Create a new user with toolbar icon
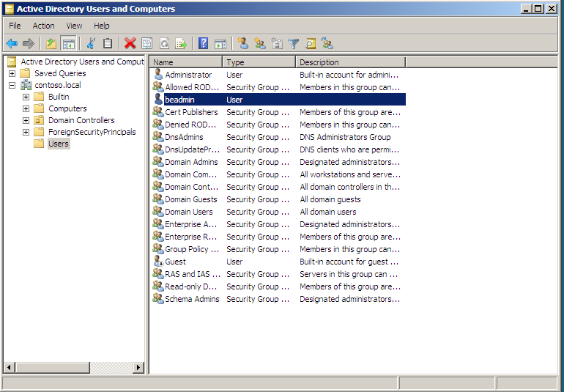Screen dimensions: 564x392 pyautogui.click(x=242, y=43)
